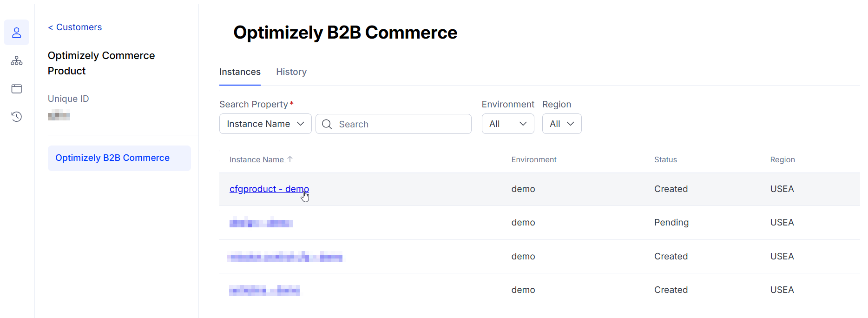Toggle sort arrow next to Instance Name
The image size is (868, 318).
pyautogui.click(x=290, y=159)
